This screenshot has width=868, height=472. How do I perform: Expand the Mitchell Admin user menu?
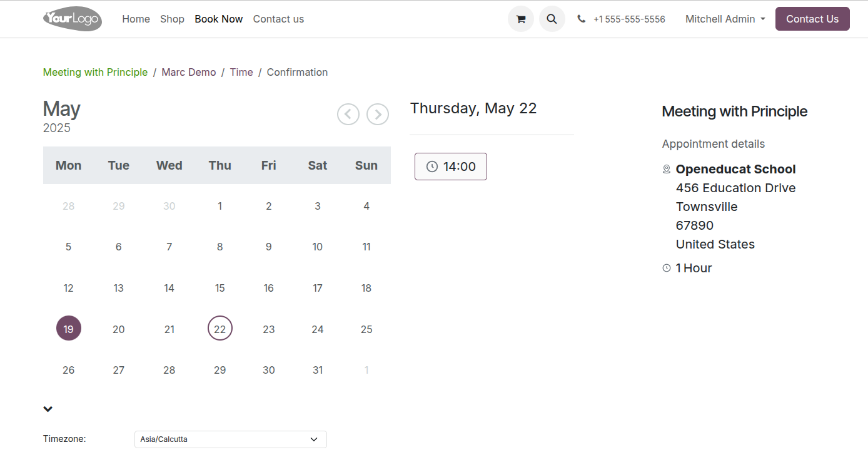[x=725, y=19]
